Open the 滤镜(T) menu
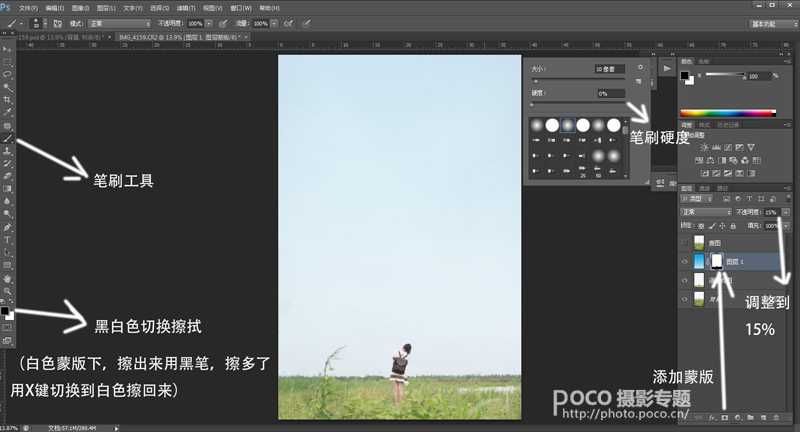The width and height of the screenshot is (800, 432). (186, 8)
